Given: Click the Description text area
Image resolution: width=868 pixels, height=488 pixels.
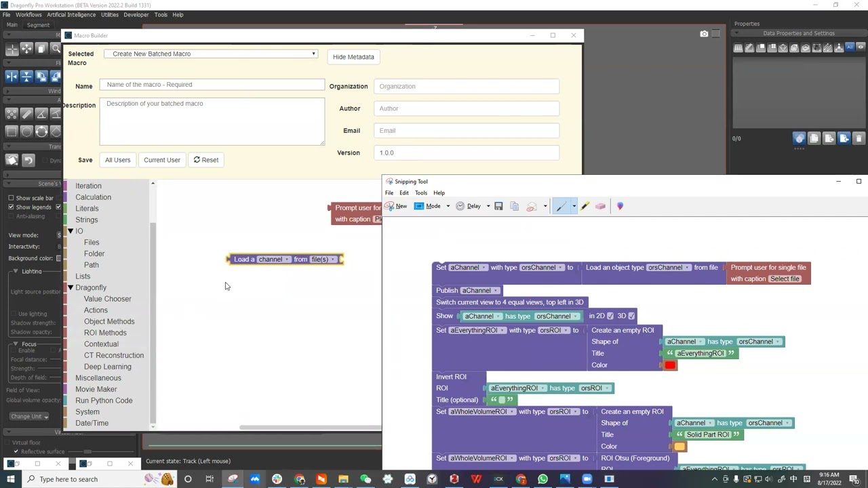Looking at the screenshot, I should (x=212, y=121).
